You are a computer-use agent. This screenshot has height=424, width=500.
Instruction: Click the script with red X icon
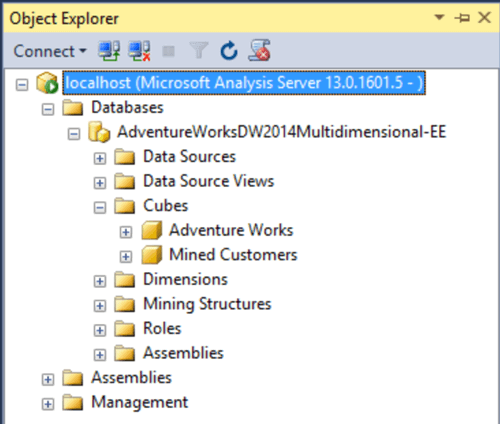(259, 50)
